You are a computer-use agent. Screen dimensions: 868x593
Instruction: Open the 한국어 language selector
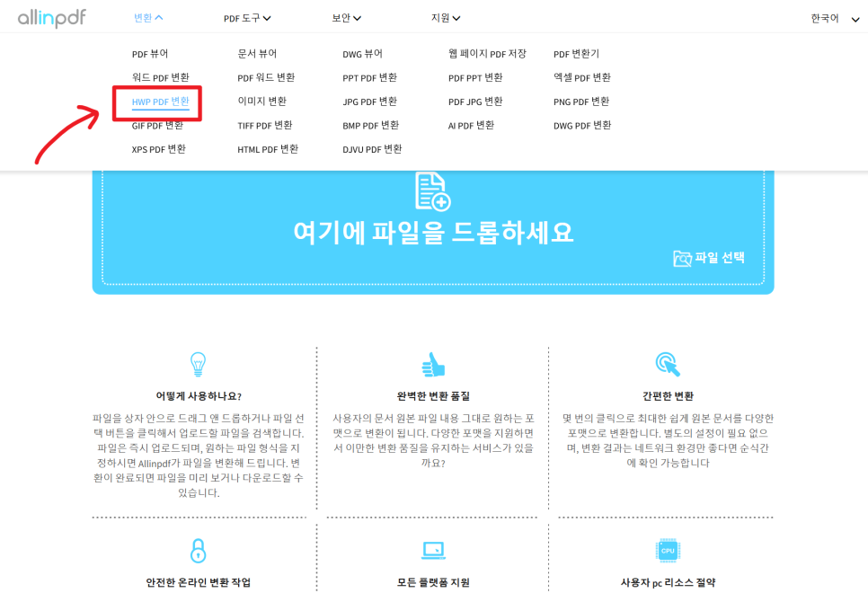(835, 19)
